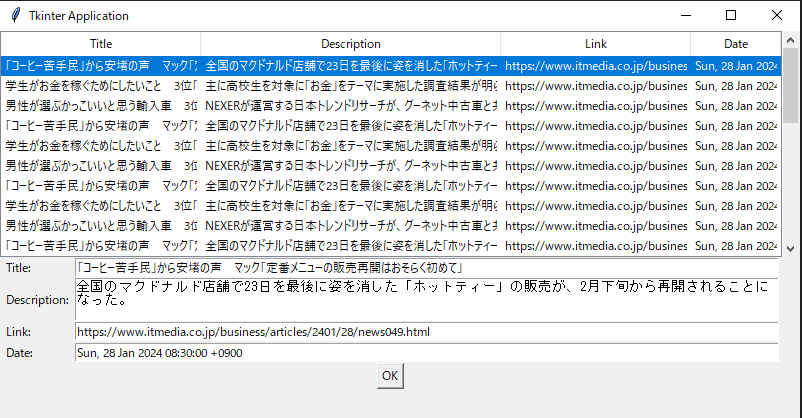802x418 pixels.
Task: Click the Link field containing the itmedia URL
Action: [425, 332]
